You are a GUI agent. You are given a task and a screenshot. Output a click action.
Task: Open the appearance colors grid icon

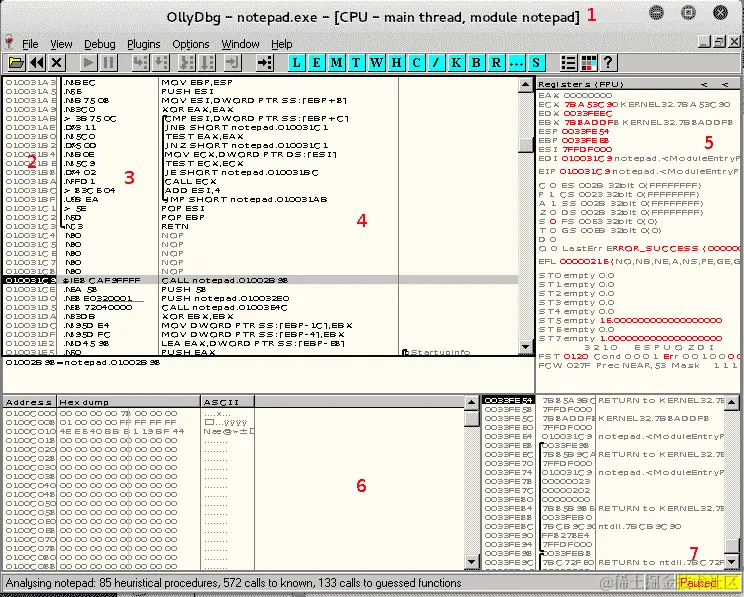[588, 63]
